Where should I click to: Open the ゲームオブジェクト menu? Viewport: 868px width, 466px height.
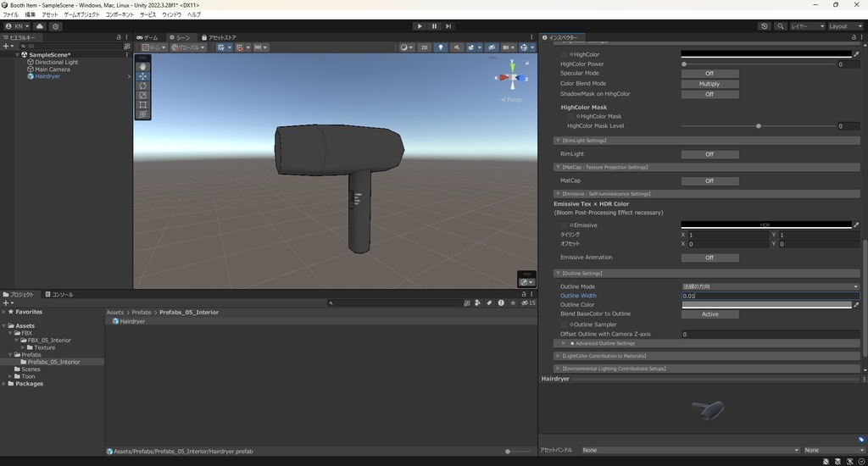[81, 14]
